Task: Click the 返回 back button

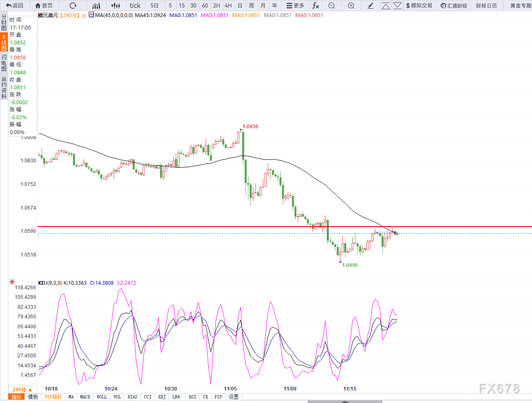Action: [15, 5]
